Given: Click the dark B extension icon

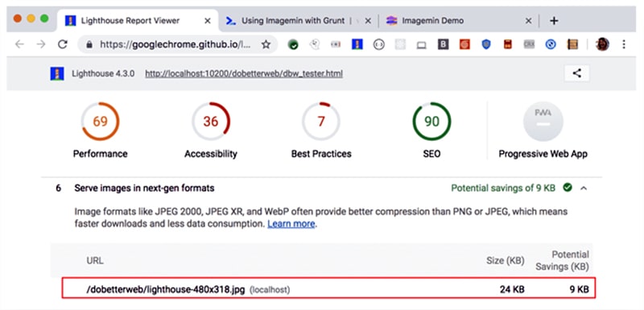Looking at the screenshot, I should click(x=443, y=44).
